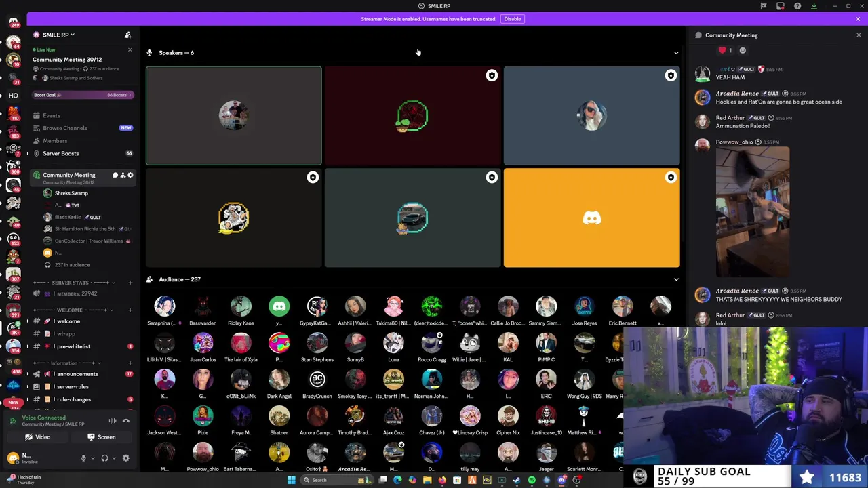The width and height of the screenshot is (868, 488).
Task: Select speaker Shreks Swamp in channel list
Action: click(x=71, y=193)
